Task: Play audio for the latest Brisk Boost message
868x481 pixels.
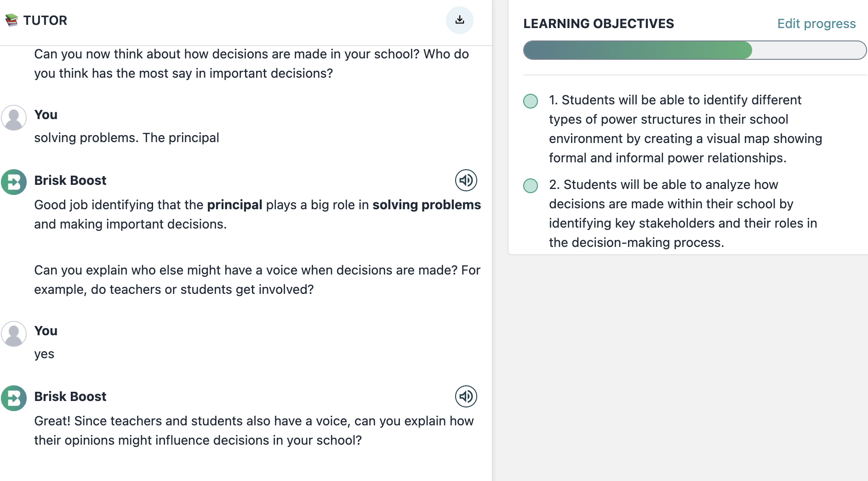Action: [466, 396]
